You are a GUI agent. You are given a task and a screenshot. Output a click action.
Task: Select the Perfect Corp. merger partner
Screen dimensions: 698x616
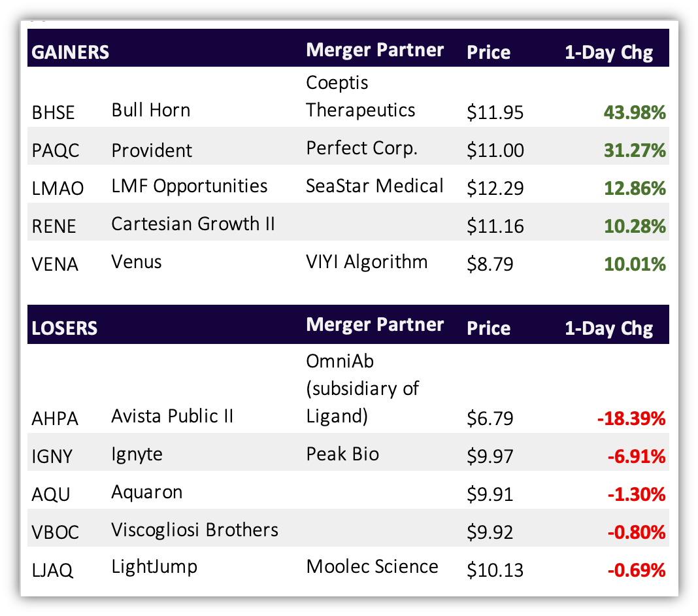click(361, 148)
